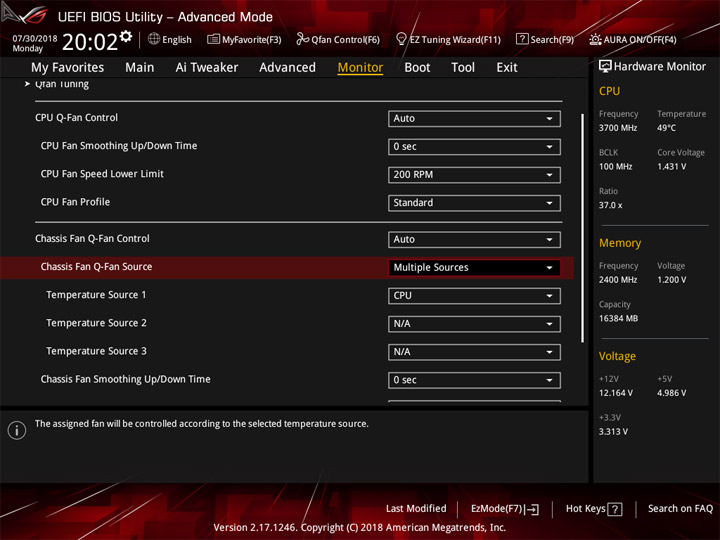
Task: Click the BCLK 100 MHz value
Action: tap(615, 167)
